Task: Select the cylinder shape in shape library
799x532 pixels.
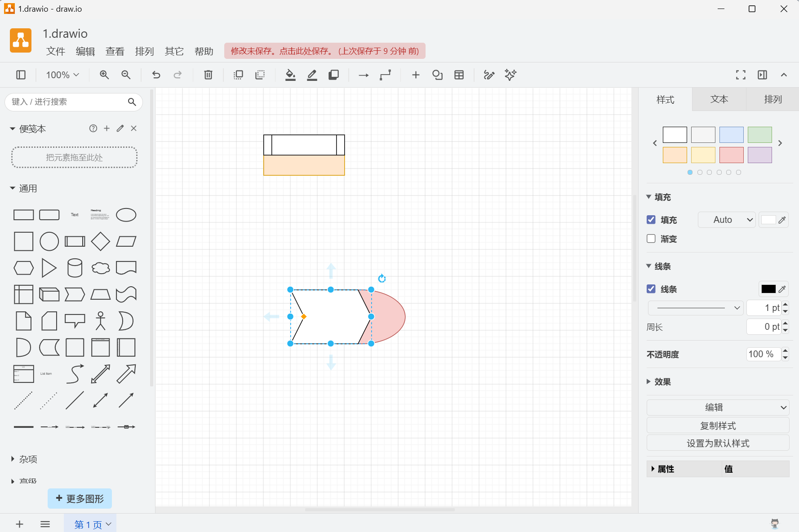Action: (75, 268)
